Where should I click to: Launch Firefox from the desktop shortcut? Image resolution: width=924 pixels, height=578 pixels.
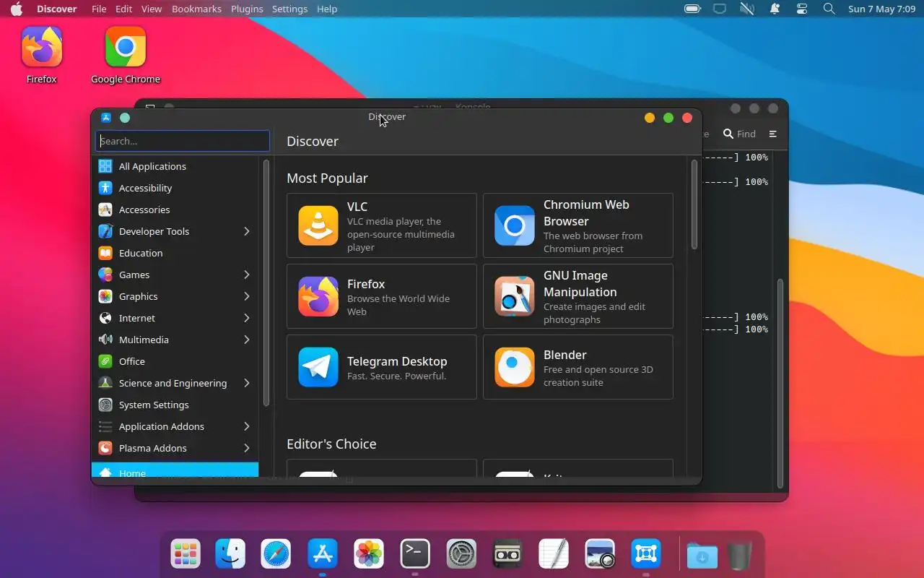(42, 47)
